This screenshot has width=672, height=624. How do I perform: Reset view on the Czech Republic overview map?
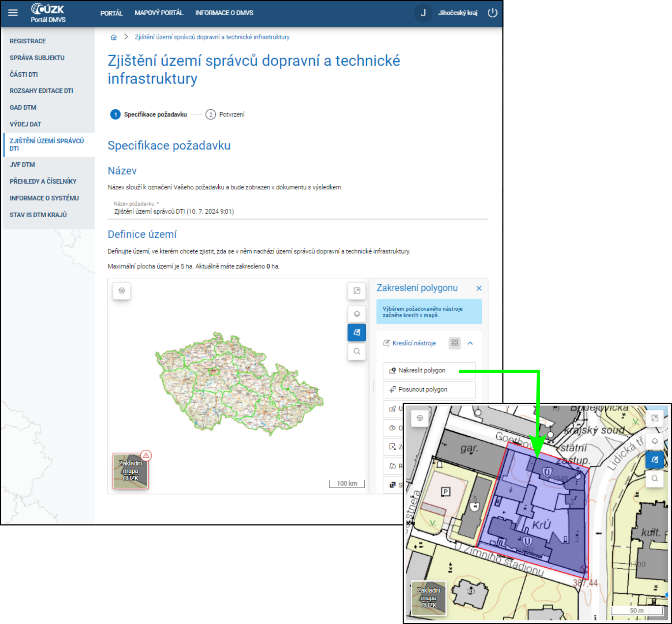(122, 291)
